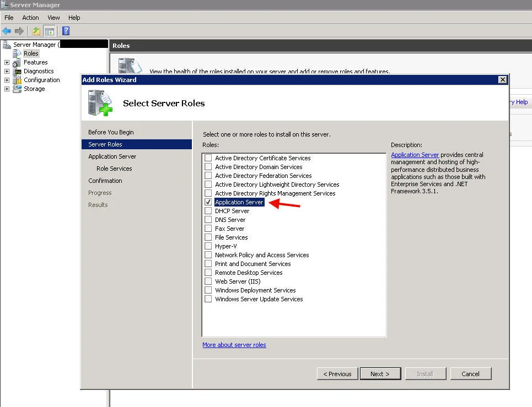This screenshot has width=532, height=407.
Task: Open Application Server description link
Action: 415,155
